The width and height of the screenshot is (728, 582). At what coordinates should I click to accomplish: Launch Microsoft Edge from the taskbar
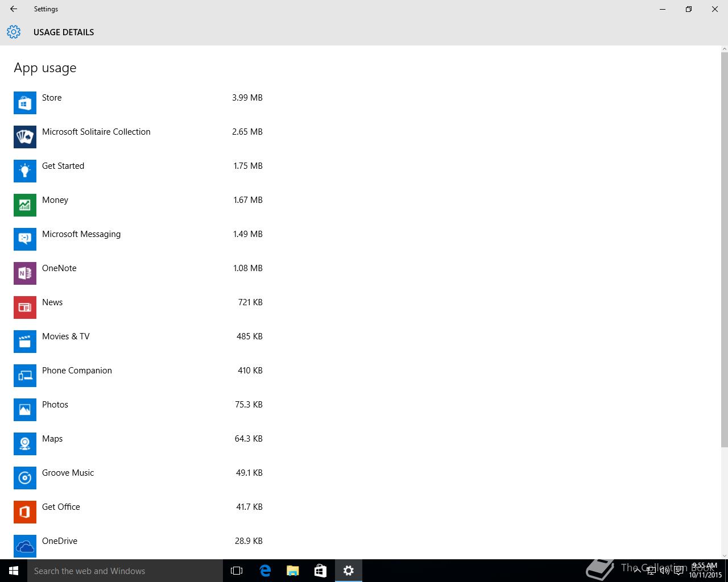point(265,571)
